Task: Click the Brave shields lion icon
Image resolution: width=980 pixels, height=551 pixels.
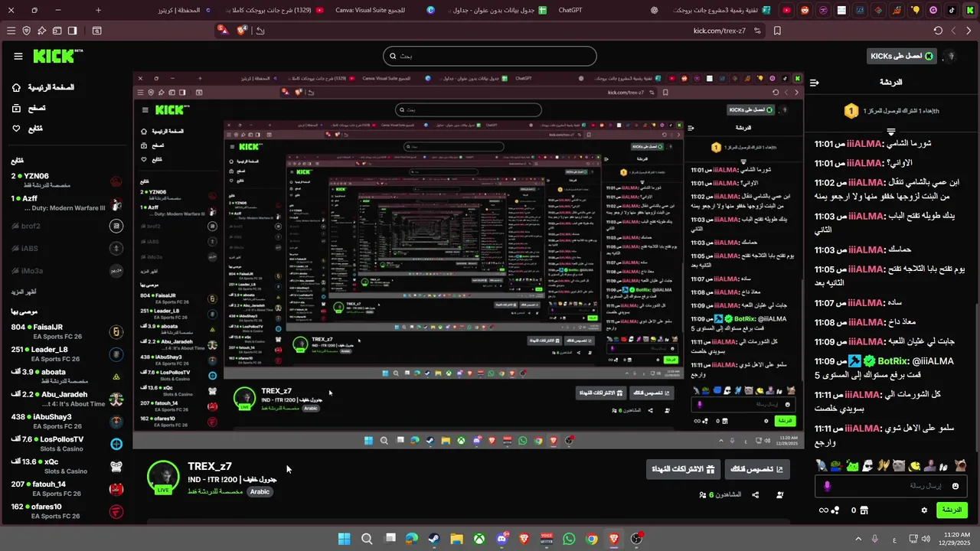Action: coord(242,31)
